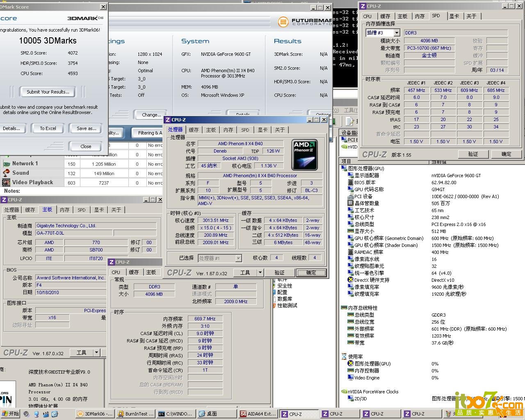The height and width of the screenshot is (420, 525).
Task: Click the Change... button in 3DMark06
Action: coord(151,115)
